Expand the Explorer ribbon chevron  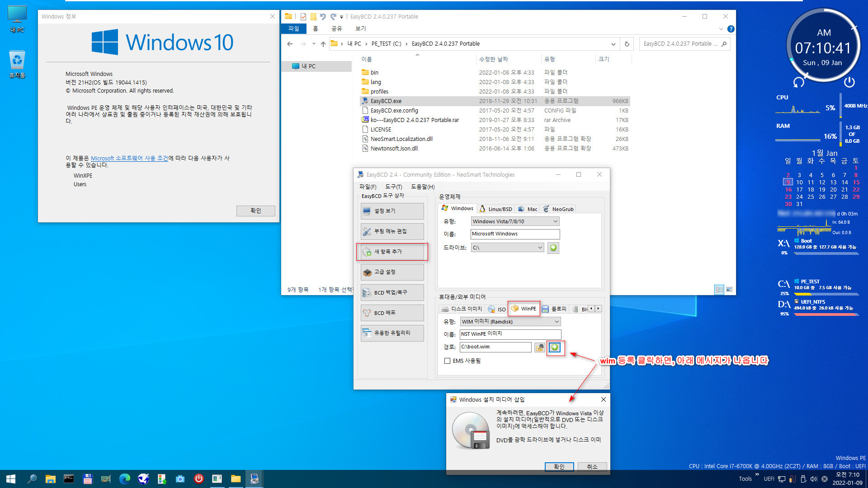click(721, 29)
